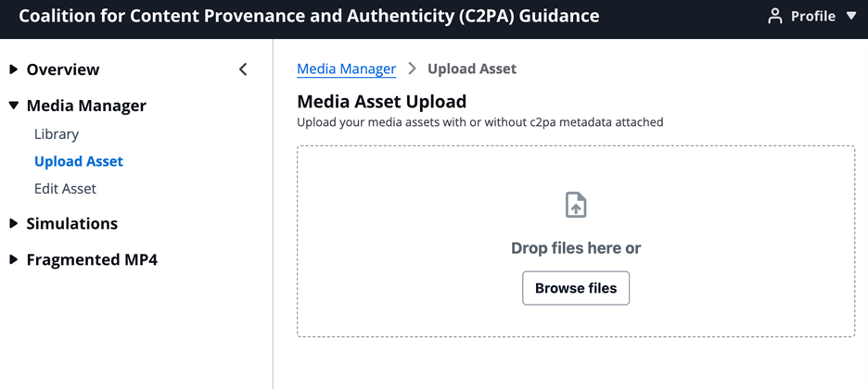Screen dimensions: 868x389
Task: Click the Browse files button
Action: point(576,288)
